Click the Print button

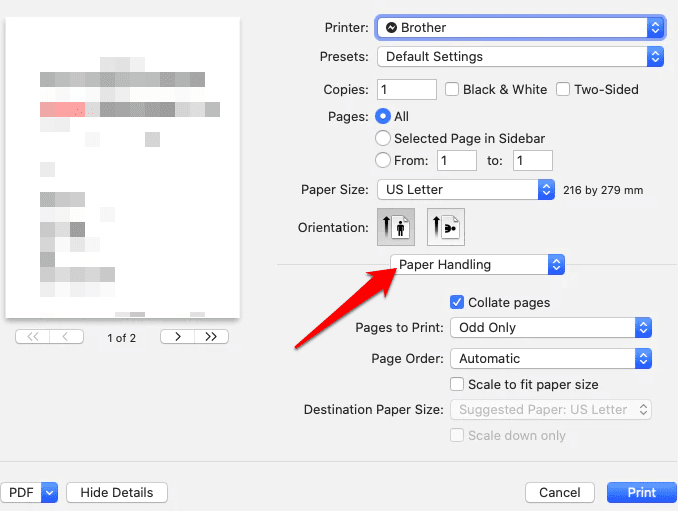coord(641,492)
